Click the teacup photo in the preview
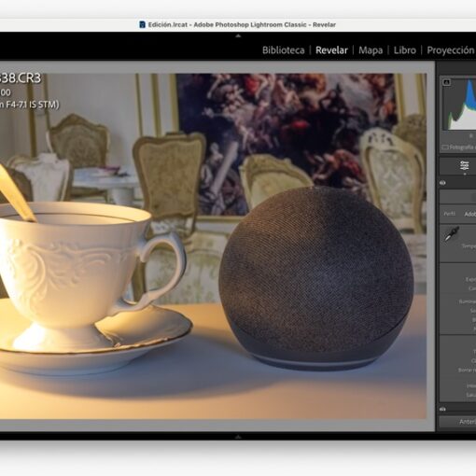The width and height of the screenshot is (476, 476). pyautogui.click(x=213, y=246)
